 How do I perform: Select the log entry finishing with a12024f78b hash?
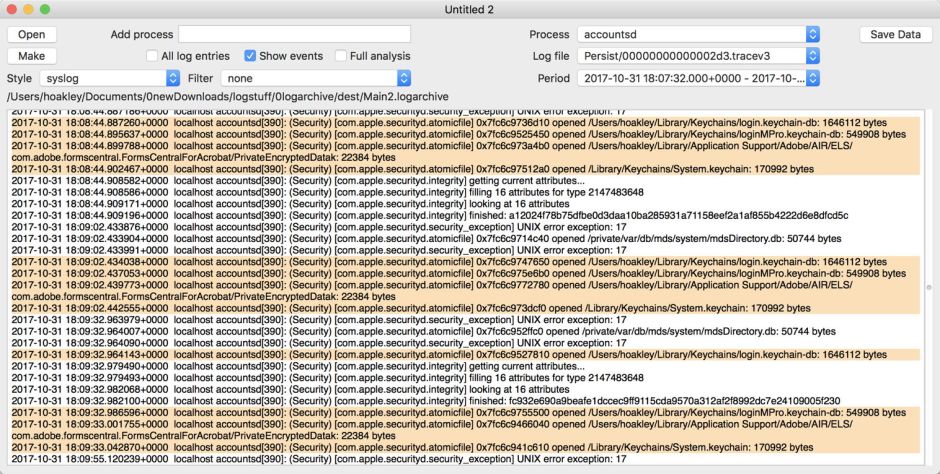click(430, 215)
